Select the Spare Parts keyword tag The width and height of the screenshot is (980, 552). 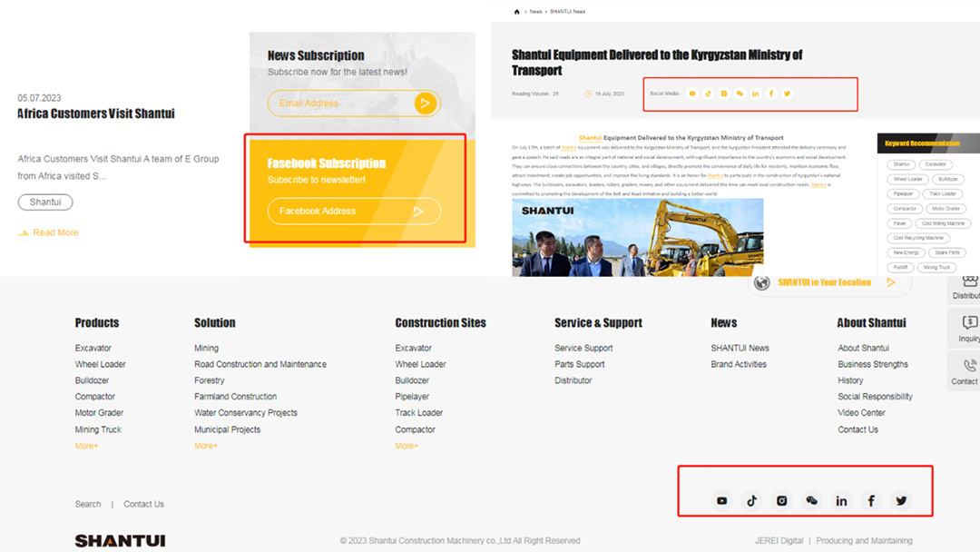(946, 252)
